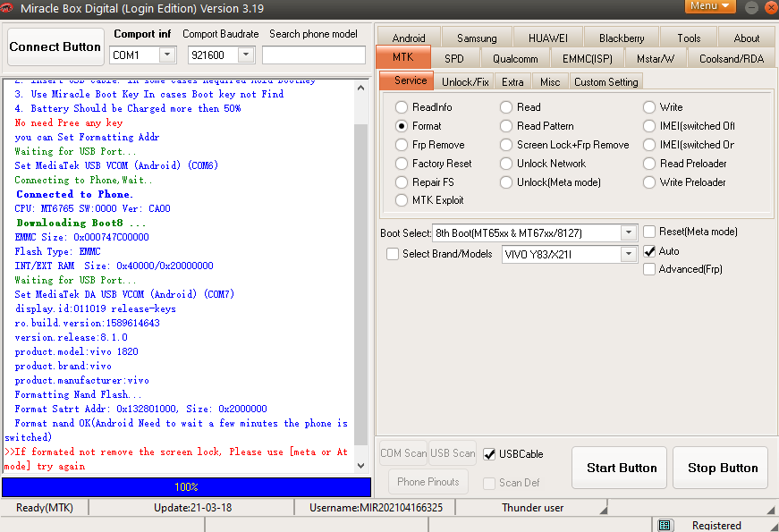This screenshot has width=779, height=532.
Task: Click the Search phone model input field
Action: point(313,55)
